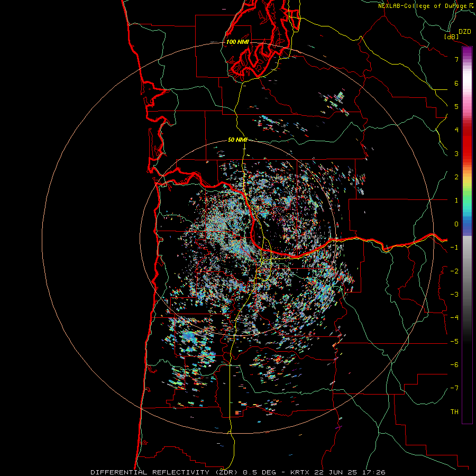Viewport: 476px width, 476px height.
Task: Click the 2 value on the ZDR scale
Action: click(x=456, y=177)
